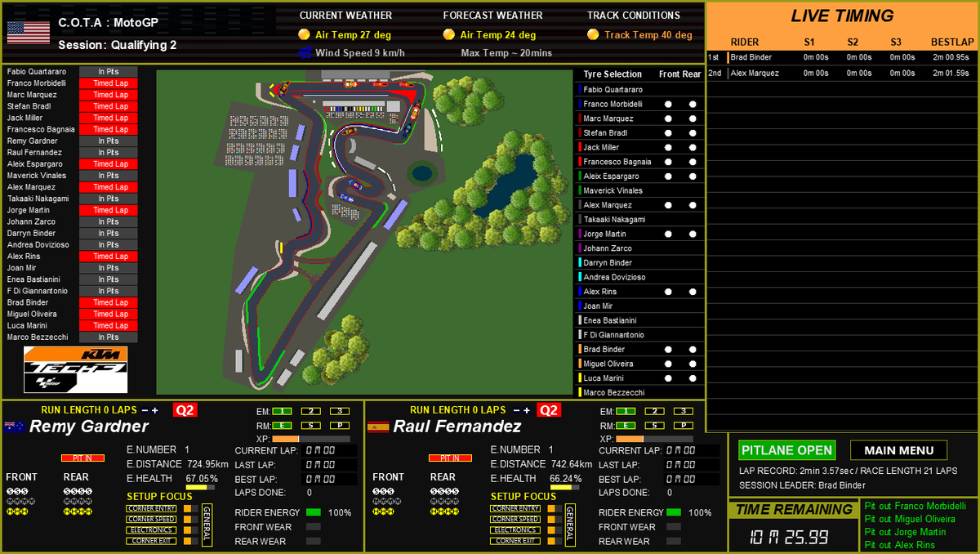The image size is (980, 554).
Task: Select CORNER ENTRY focus for Raul Fernandez
Action: tap(515, 508)
